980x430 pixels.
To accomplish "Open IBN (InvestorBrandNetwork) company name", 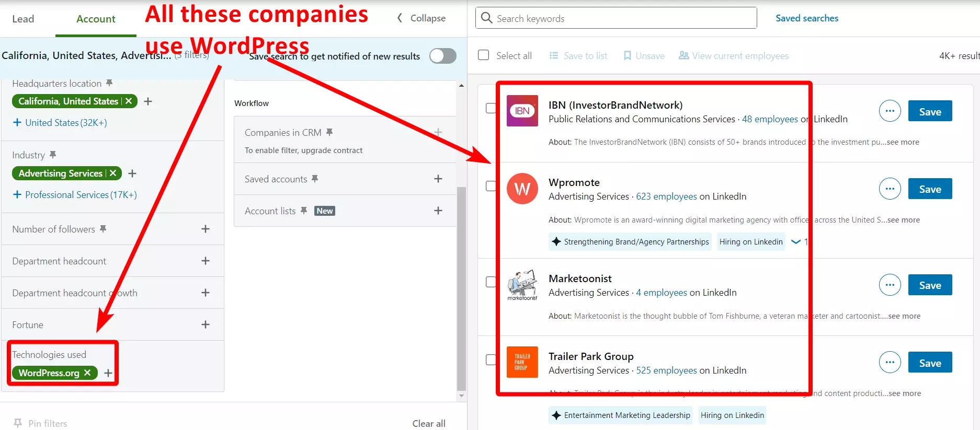I will click(616, 105).
